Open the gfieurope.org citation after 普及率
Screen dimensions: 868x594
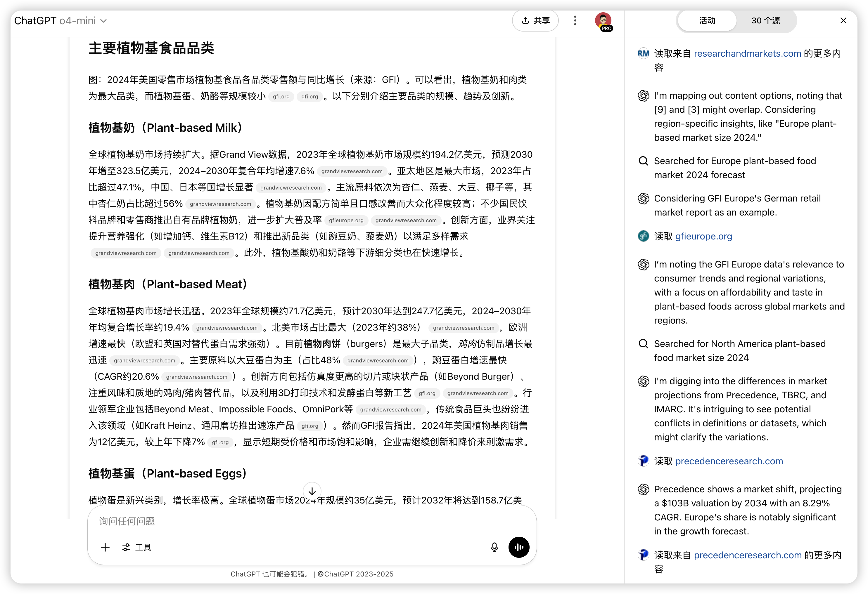coord(346,220)
